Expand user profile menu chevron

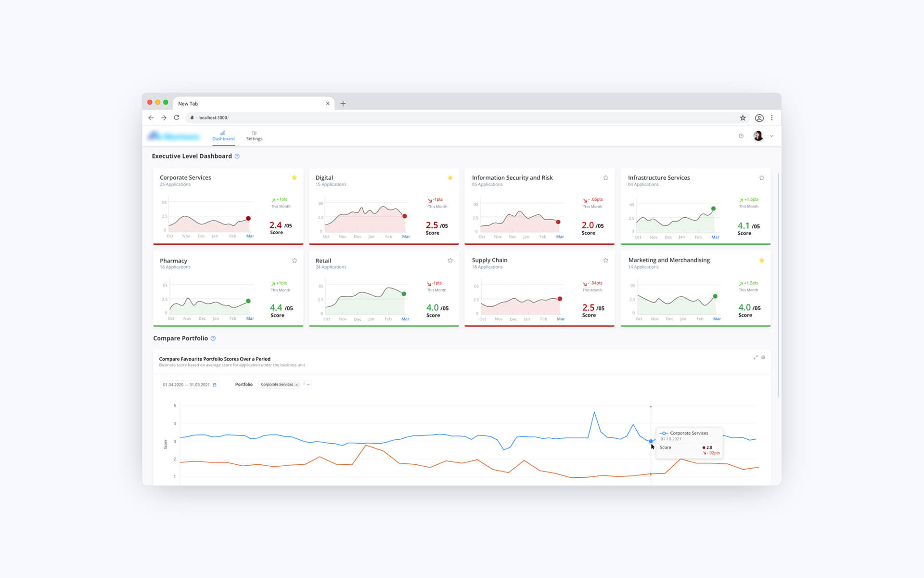pos(771,136)
